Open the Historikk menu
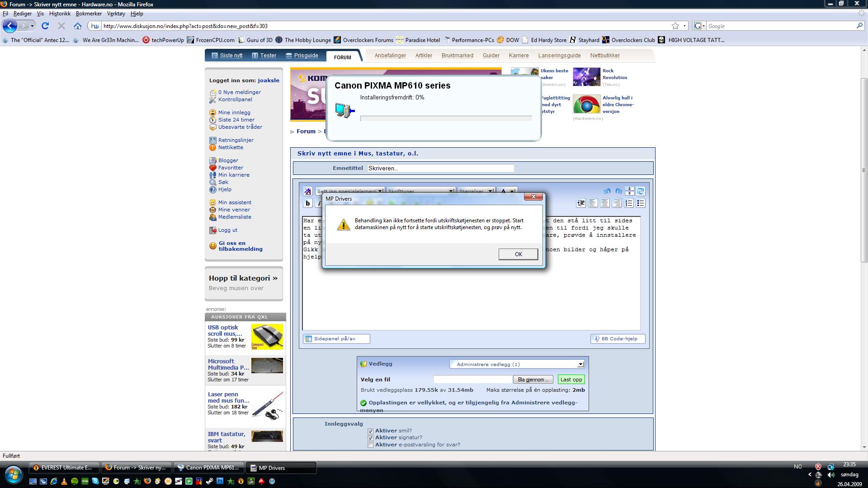868x488 pixels. point(60,14)
